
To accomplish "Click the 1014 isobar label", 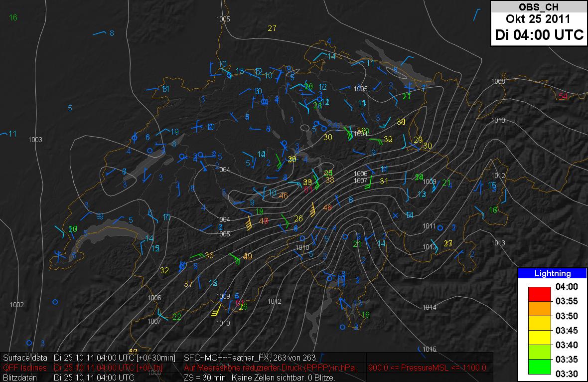I will [x=429, y=307].
